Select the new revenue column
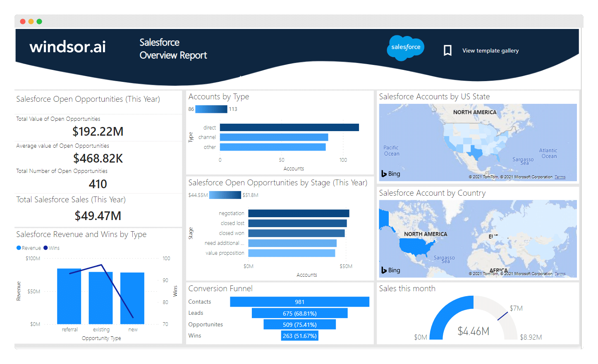 click(132, 298)
